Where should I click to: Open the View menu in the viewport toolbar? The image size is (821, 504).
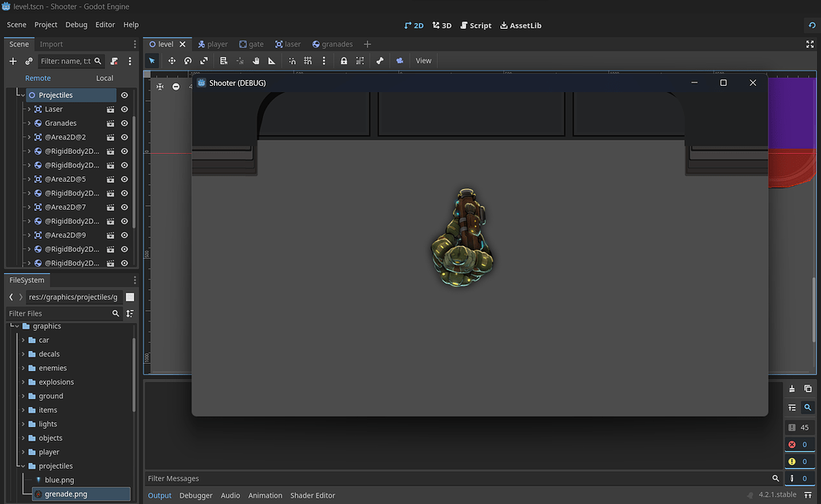pos(423,60)
